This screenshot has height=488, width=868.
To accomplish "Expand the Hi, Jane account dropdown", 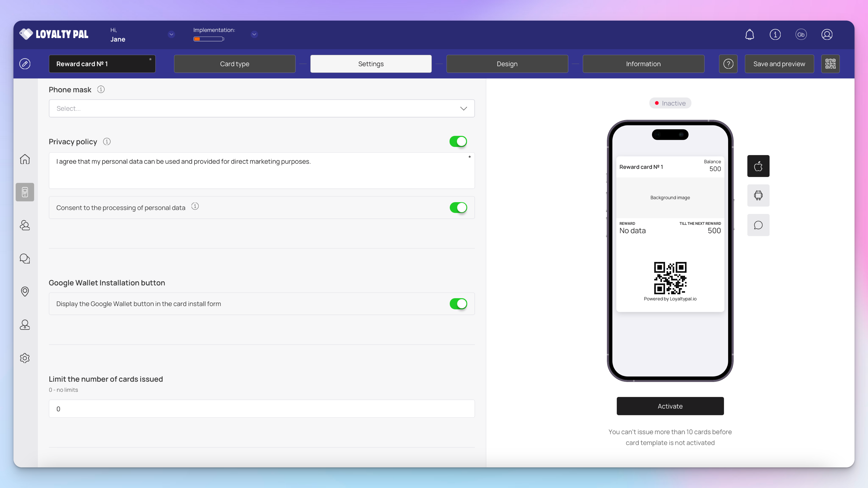I will 171,34.
